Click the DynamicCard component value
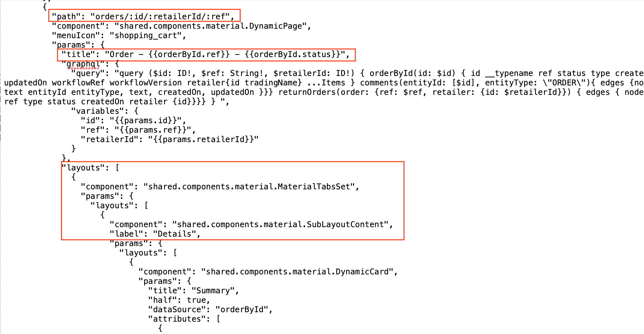Viewport: 644px width, 334px height. (x=297, y=271)
